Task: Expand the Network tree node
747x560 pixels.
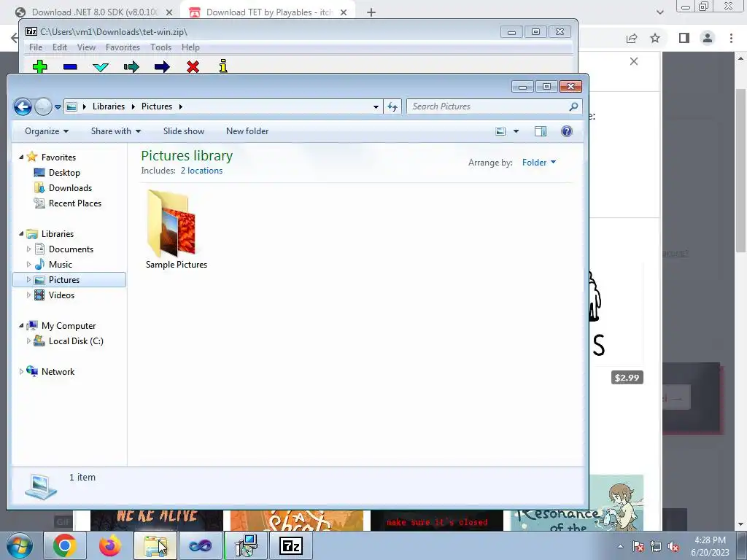Action: click(x=21, y=372)
